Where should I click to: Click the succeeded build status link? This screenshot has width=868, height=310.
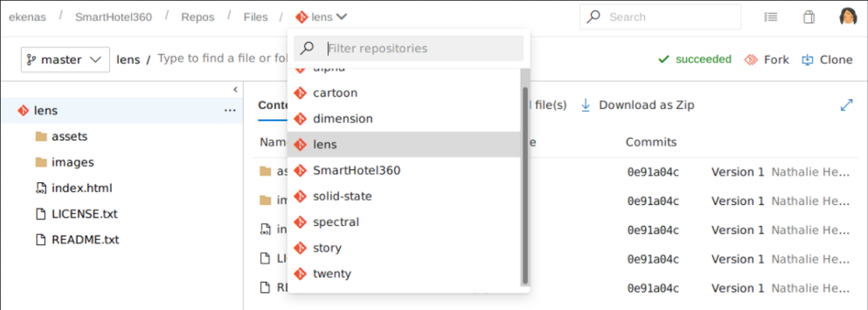(695, 59)
